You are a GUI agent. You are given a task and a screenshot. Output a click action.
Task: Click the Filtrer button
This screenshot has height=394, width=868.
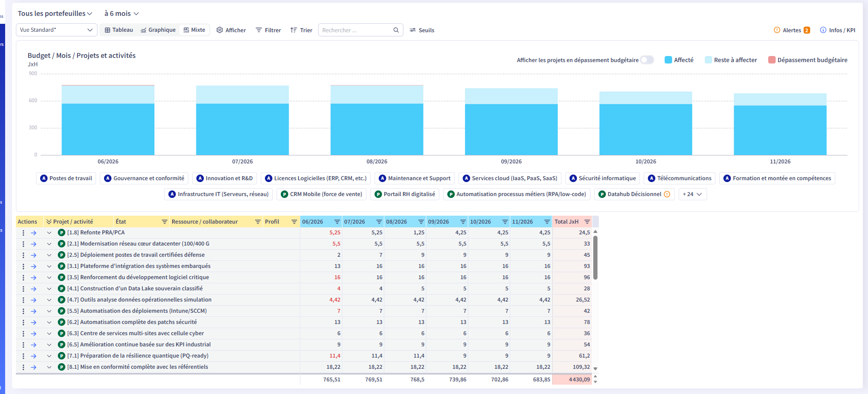click(x=268, y=30)
